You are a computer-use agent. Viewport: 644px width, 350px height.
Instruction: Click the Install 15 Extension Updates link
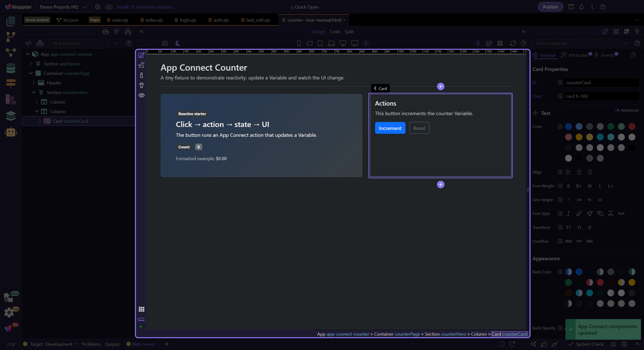pos(145,7)
